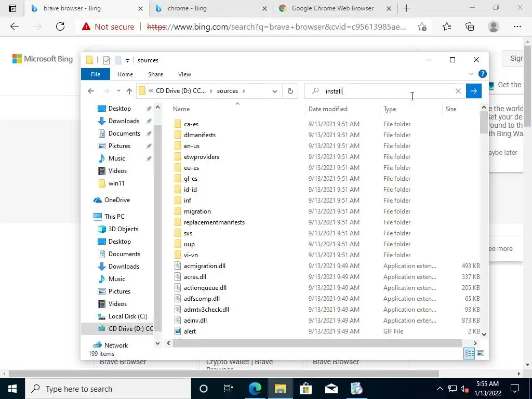
Task: Clear the search box text
Action: point(458,91)
